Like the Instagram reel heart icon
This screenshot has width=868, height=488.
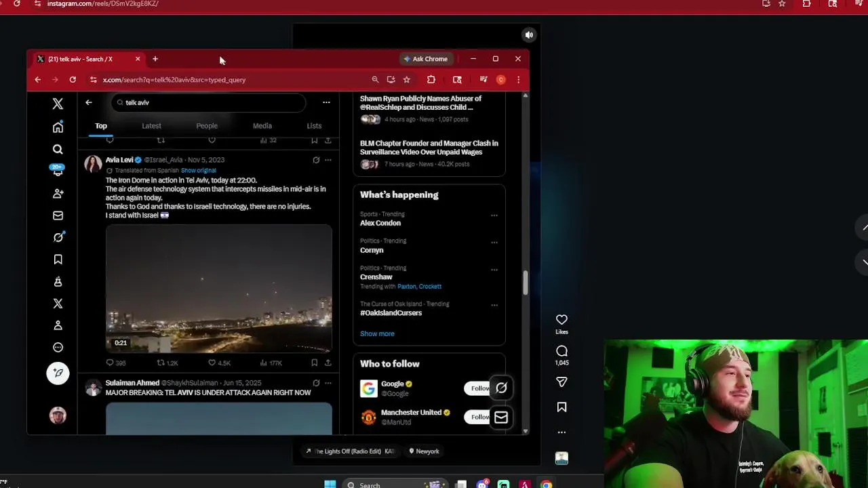point(561,320)
